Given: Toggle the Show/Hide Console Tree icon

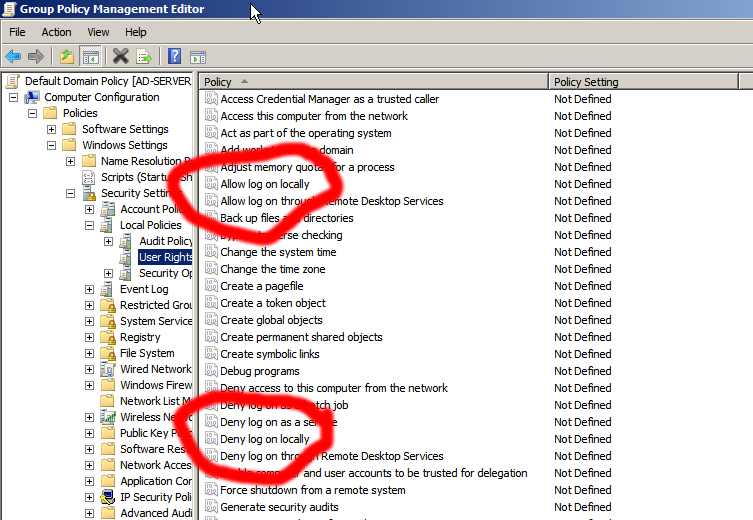Looking at the screenshot, I should pos(90,57).
